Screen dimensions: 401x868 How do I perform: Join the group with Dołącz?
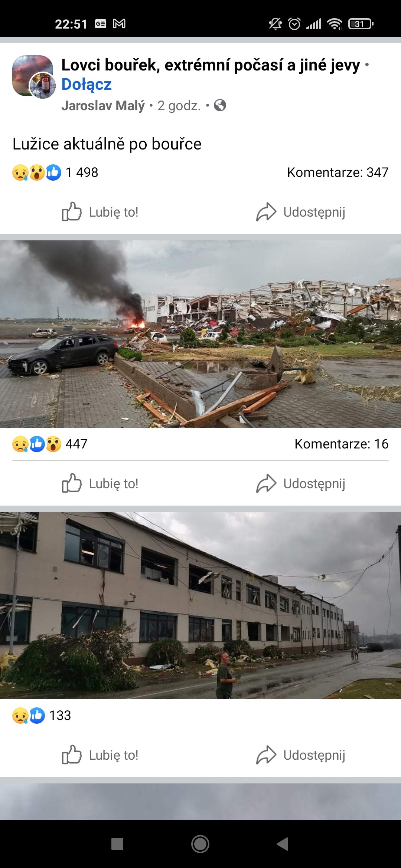[x=87, y=84]
